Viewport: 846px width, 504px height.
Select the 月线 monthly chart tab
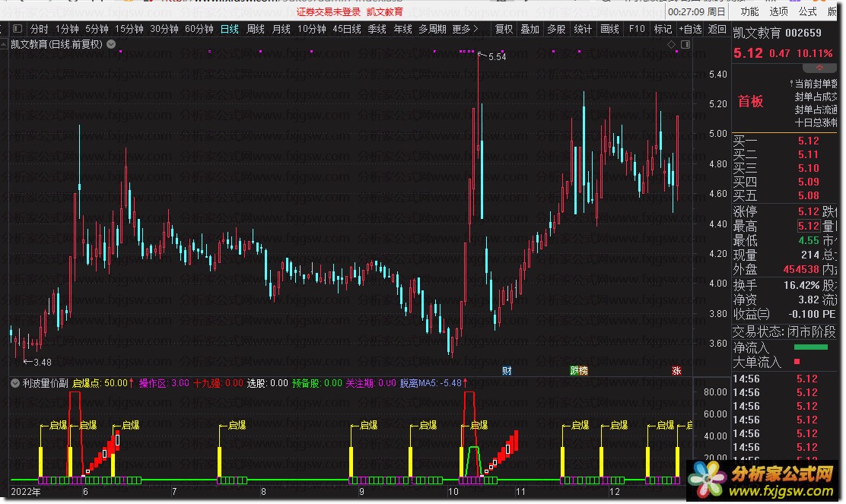coord(281,29)
